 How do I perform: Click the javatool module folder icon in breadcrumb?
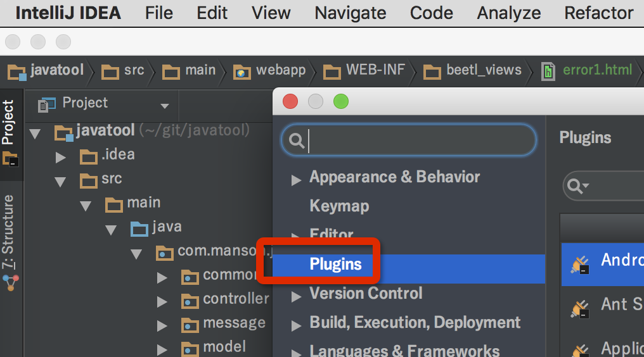coord(17,72)
